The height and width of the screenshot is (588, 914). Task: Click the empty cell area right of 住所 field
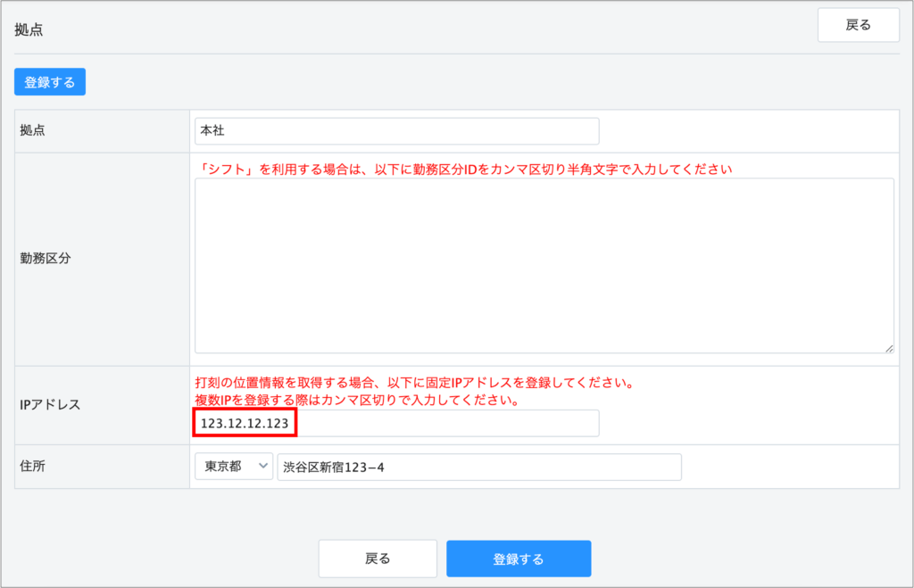pyautogui.click(x=790, y=467)
